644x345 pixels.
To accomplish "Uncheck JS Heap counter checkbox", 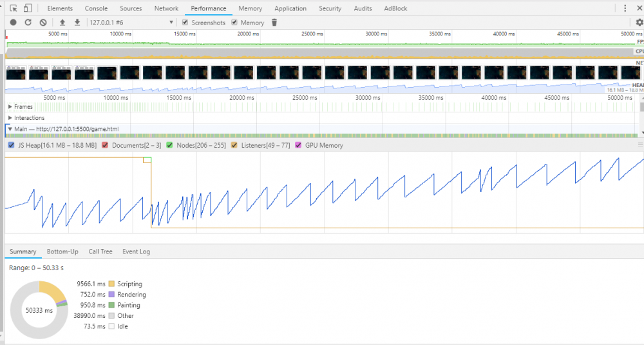I will tap(11, 145).
